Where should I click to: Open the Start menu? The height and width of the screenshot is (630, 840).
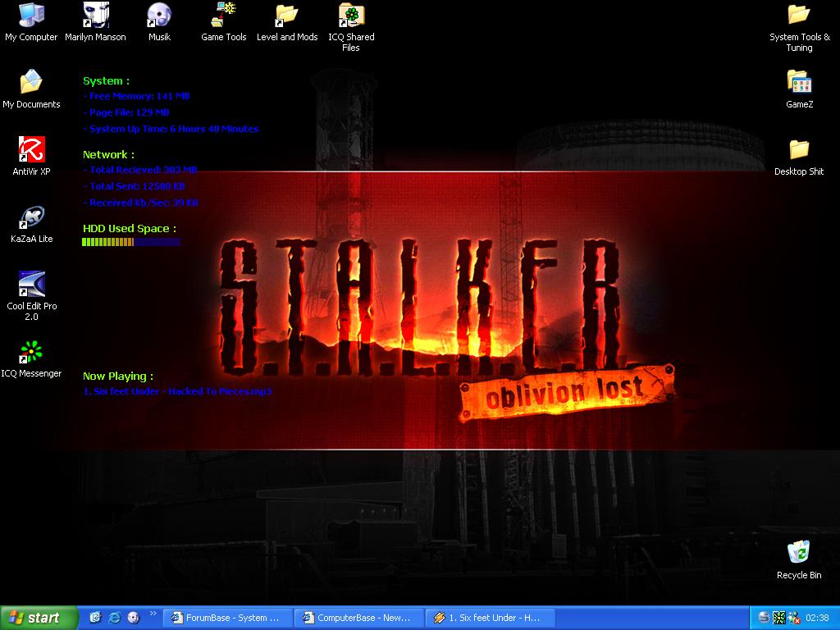(39, 618)
